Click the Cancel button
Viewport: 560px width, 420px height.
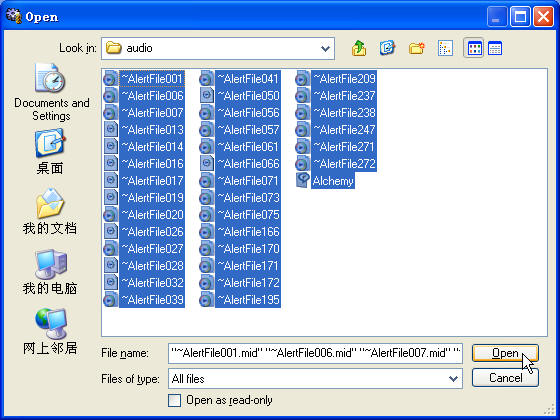[x=505, y=378]
